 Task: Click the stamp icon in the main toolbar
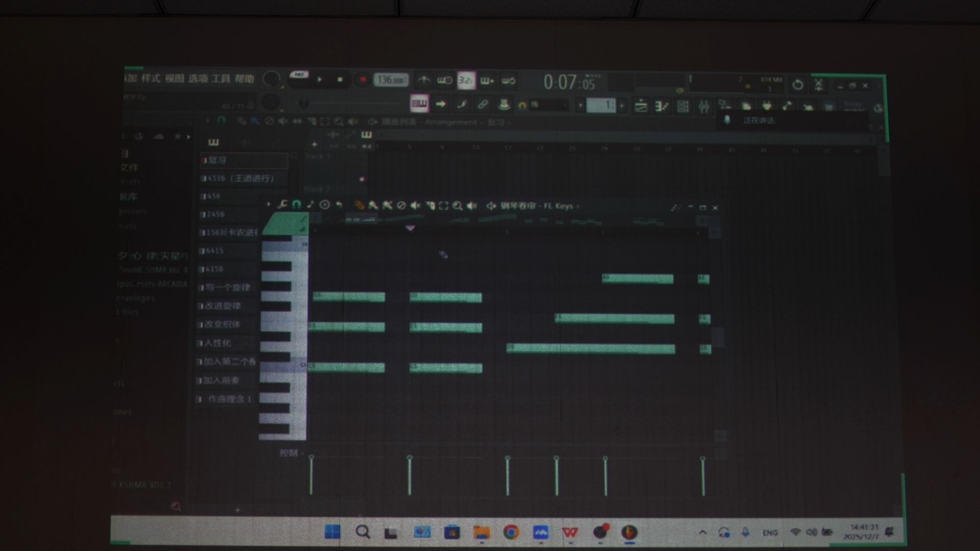[x=504, y=105]
